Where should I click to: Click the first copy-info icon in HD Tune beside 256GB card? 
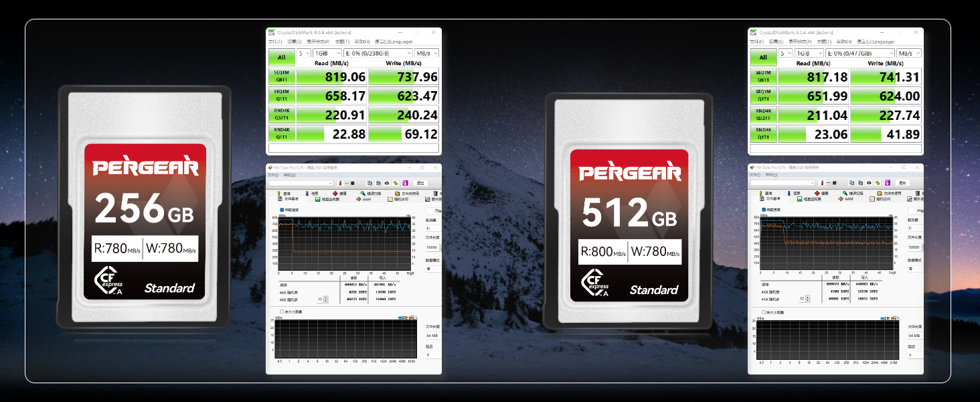tap(370, 183)
